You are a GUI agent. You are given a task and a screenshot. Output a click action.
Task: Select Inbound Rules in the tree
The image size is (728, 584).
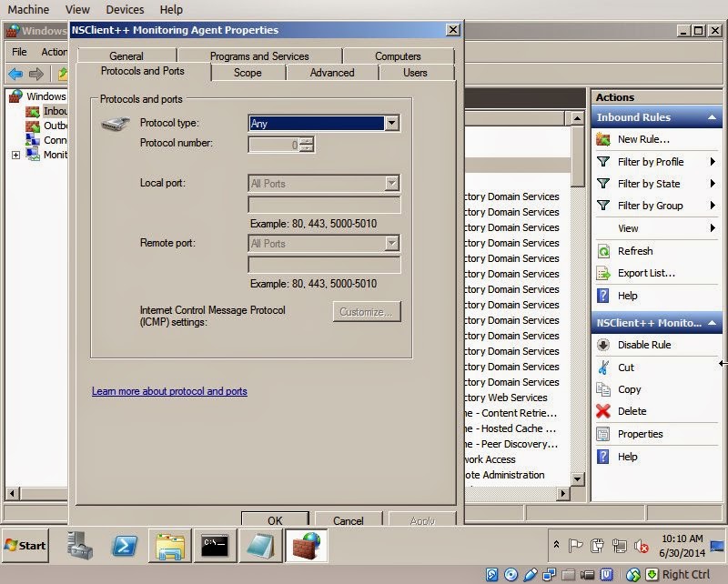pyautogui.click(x=56, y=111)
